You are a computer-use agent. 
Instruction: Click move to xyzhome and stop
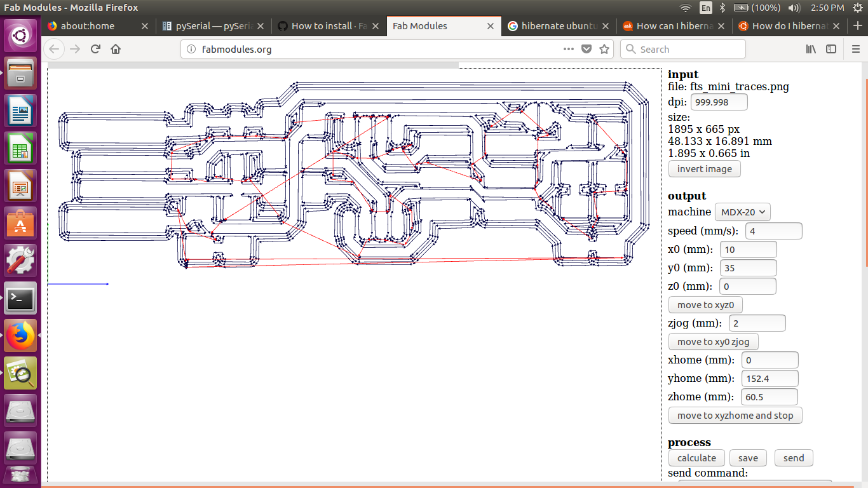735,416
